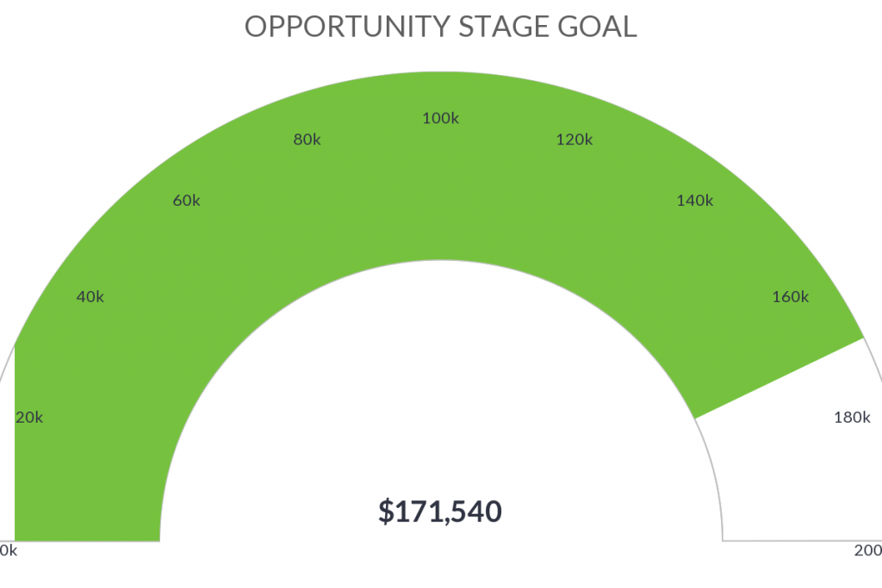Viewport: 882px width, 588px height.
Task: Click the word STAGE in the title
Action: [x=504, y=27]
